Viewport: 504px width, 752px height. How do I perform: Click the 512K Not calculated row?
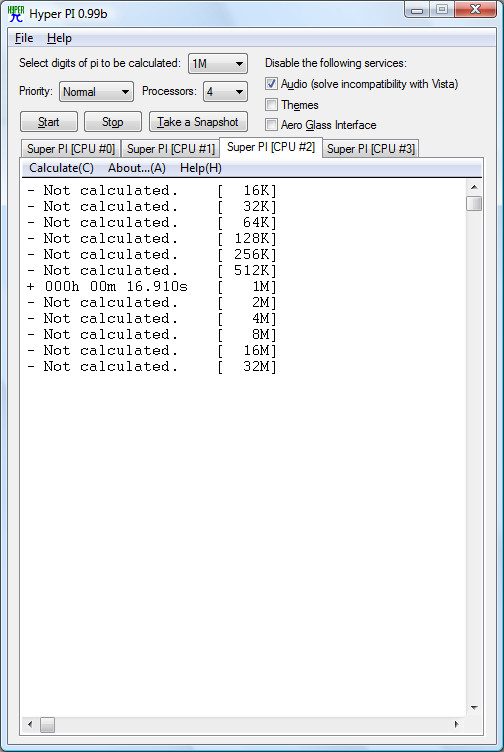click(152, 270)
